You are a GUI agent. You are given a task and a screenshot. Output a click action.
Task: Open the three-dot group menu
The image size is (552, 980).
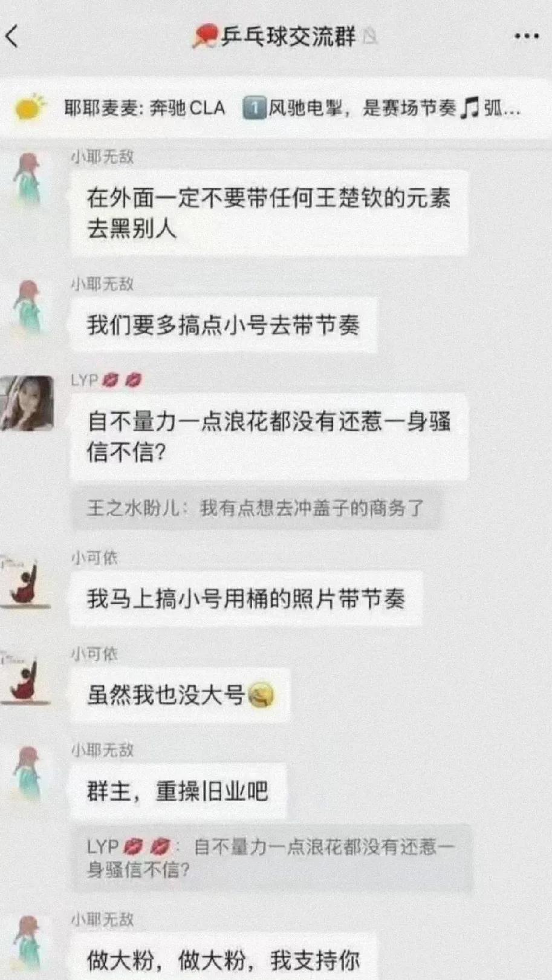click(526, 37)
